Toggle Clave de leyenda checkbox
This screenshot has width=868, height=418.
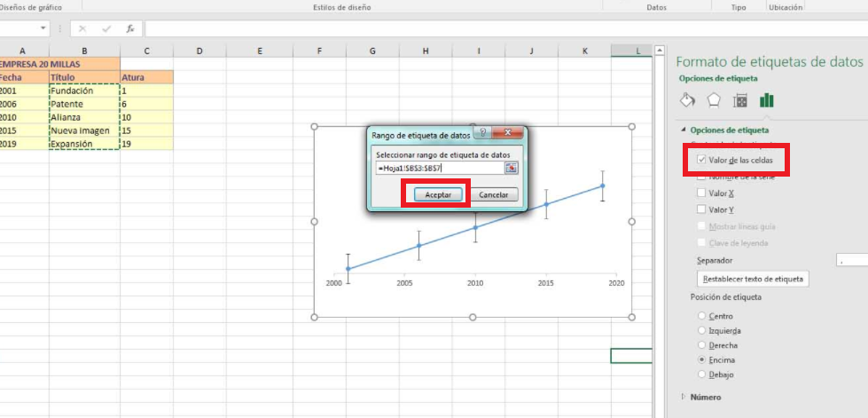[700, 243]
